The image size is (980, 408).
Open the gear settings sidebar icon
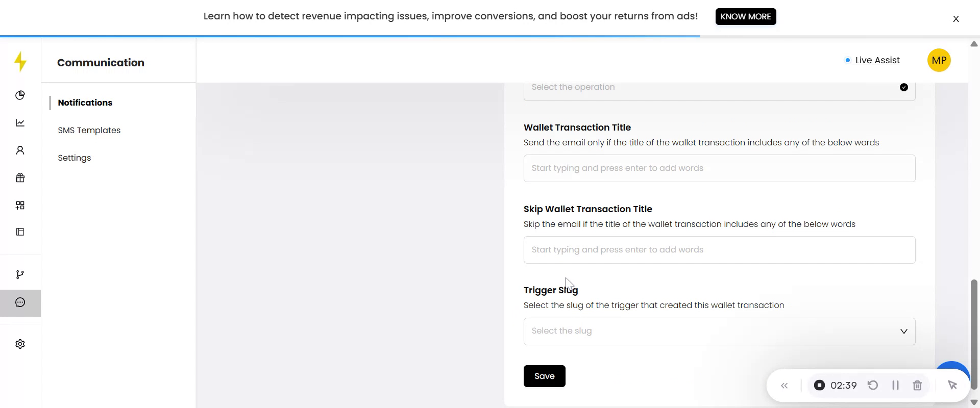(20, 344)
